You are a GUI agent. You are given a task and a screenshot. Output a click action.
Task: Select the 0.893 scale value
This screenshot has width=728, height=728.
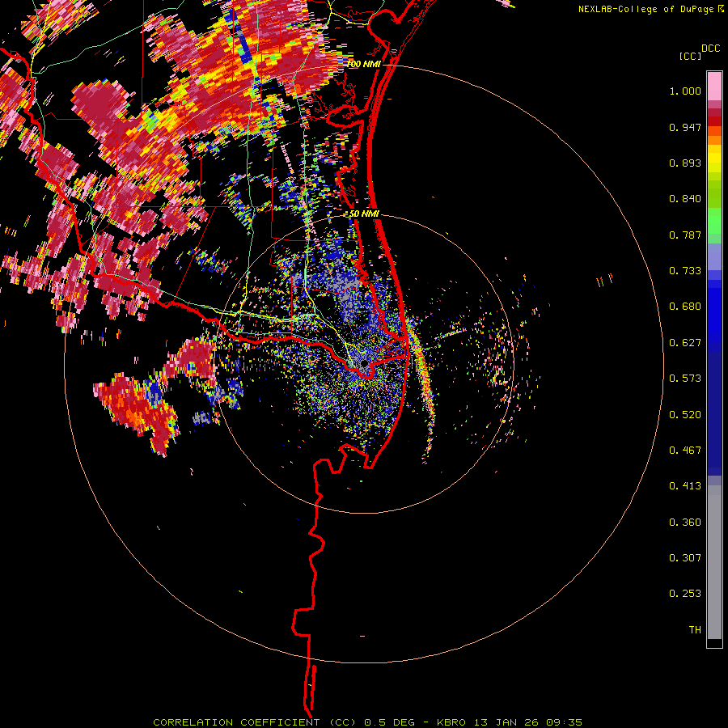(685, 163)
